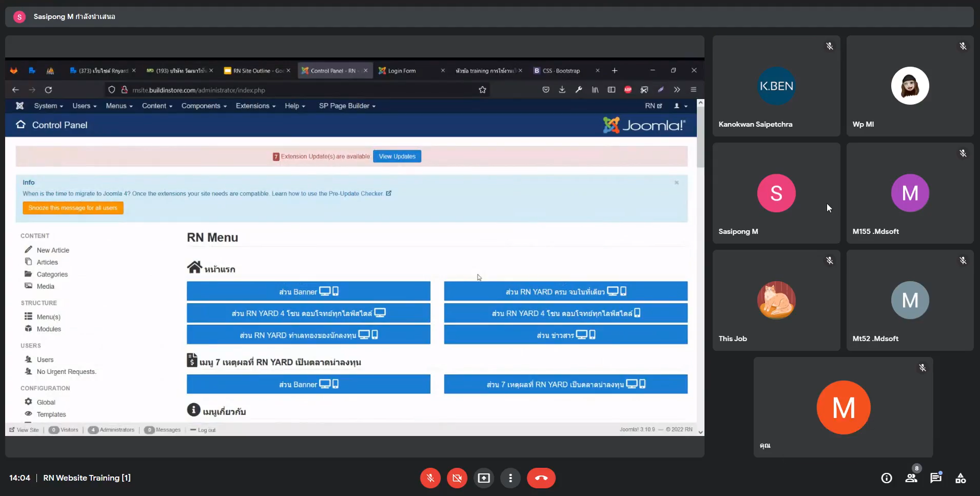This screenshot has width=980, height=496.
Task: Click Snooze this message for all users
Action: (x=73, y=208)
